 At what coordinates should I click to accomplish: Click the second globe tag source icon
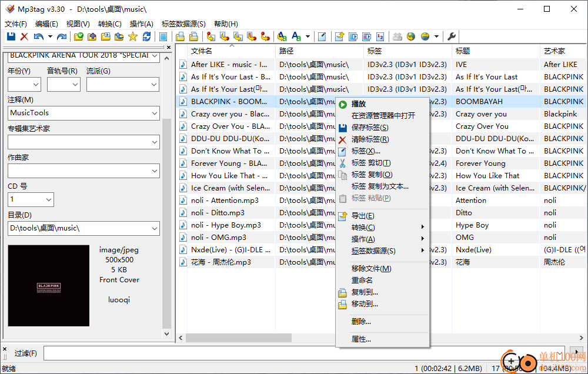(425, 36)
